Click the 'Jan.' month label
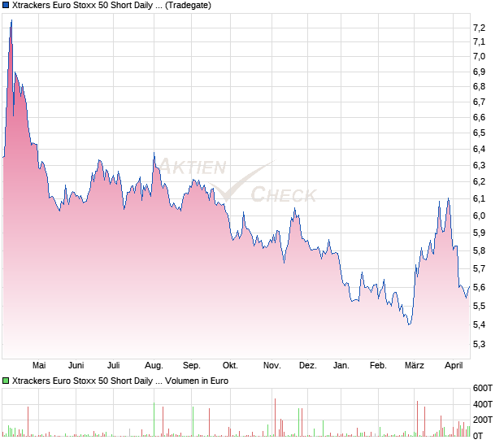 point(341,366)
